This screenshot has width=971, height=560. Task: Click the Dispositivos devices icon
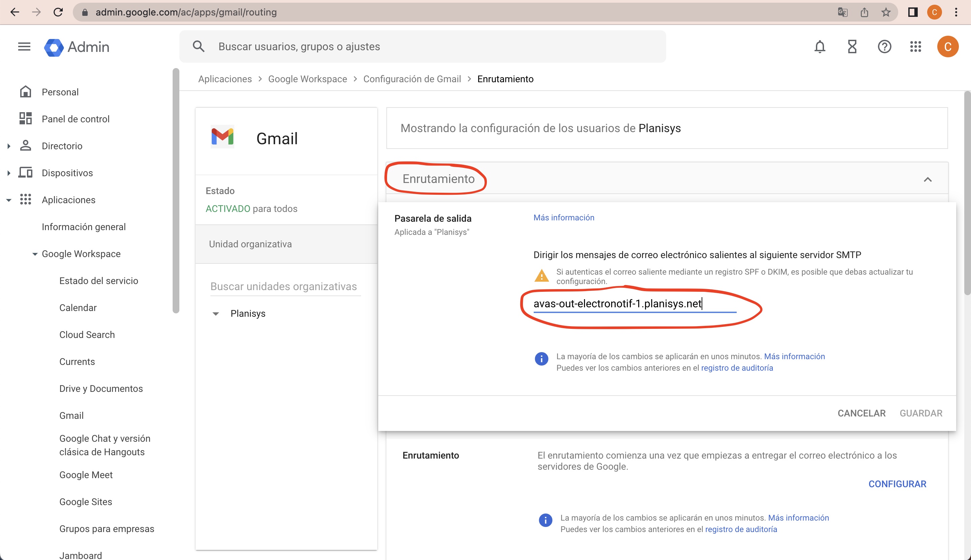tap(25, 172)
